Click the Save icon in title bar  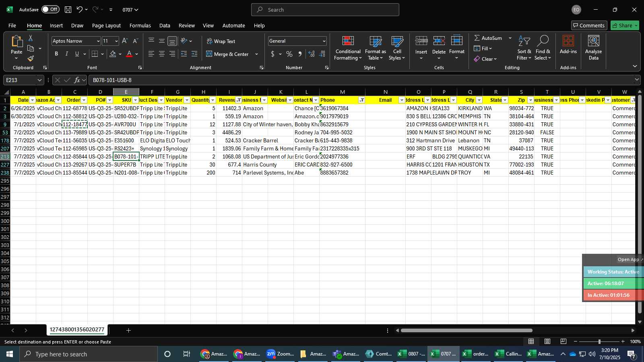click(68, 10)
